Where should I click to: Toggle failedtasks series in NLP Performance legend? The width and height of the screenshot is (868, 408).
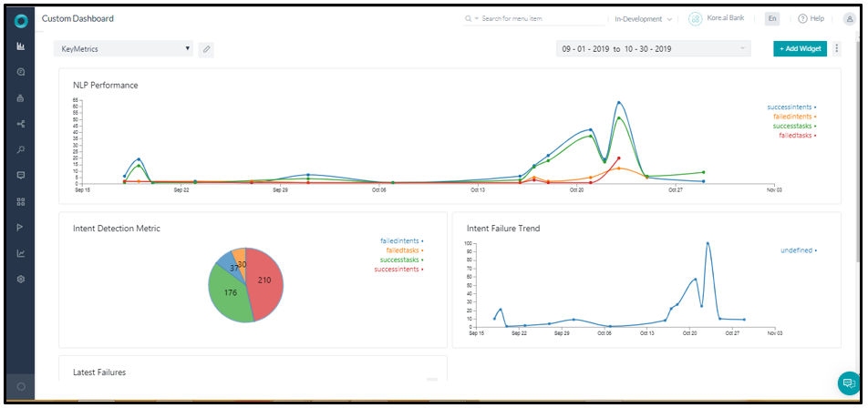coord(798,136)
